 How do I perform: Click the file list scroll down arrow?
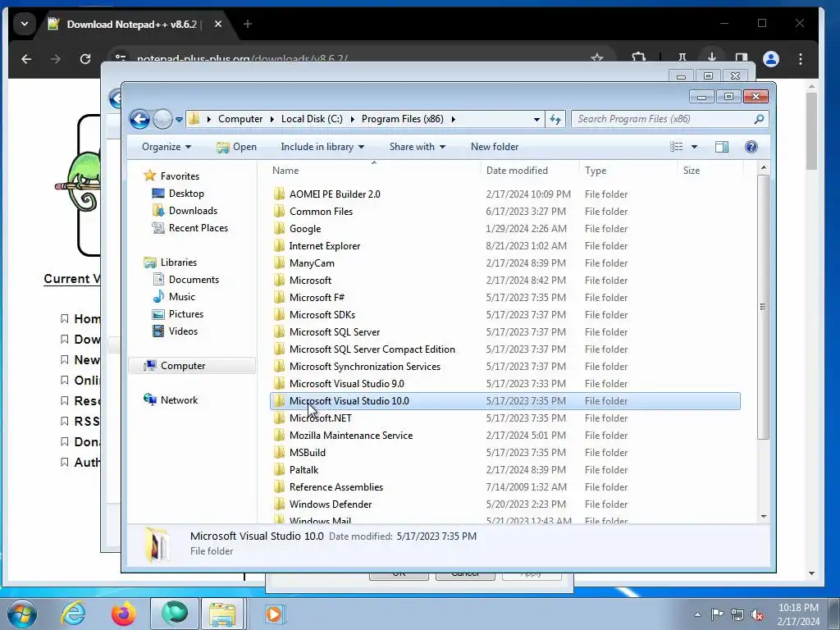pyautogui.click(x=764, y=517)
